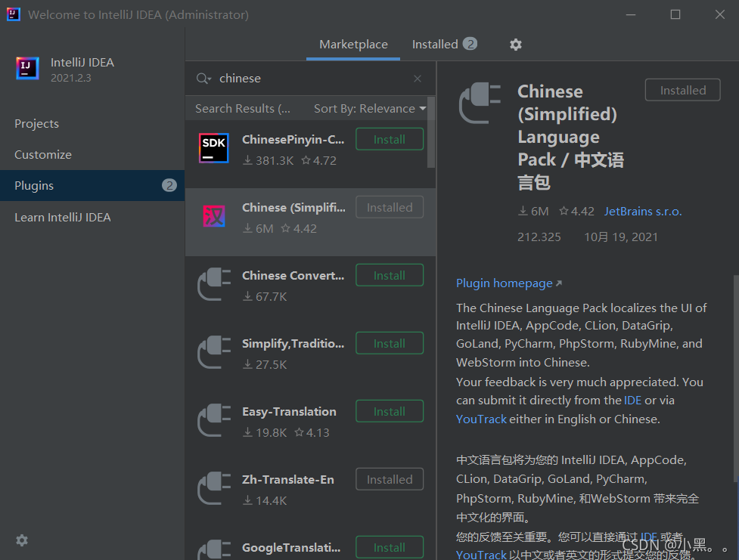Click the release date 10月 19, 2021
The width and height of the screenshot is (739, 560).
[x=621, y=237]
